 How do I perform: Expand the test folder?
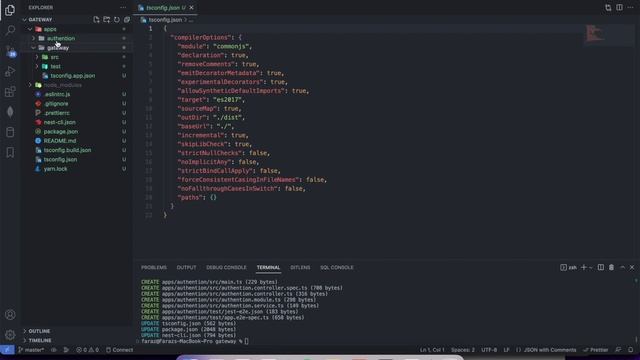tap(56, 67)
